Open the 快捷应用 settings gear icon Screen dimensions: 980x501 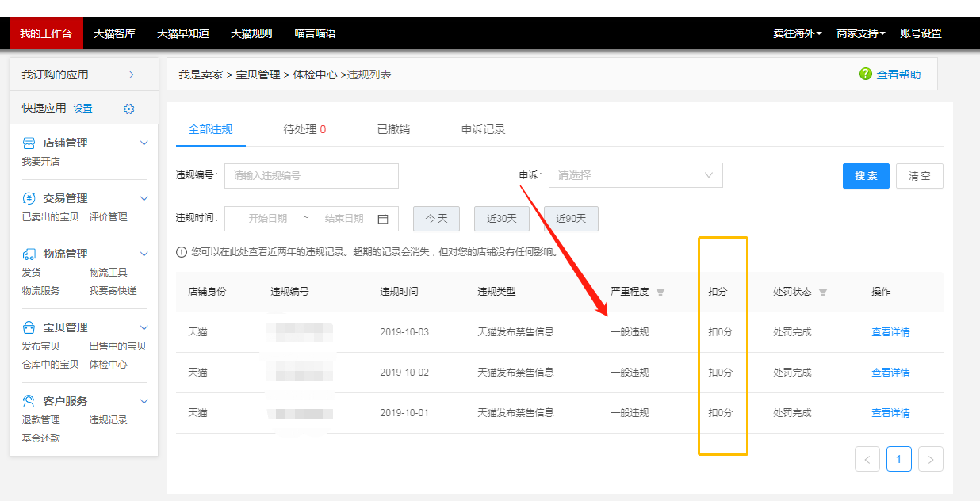tap(129, 109)
